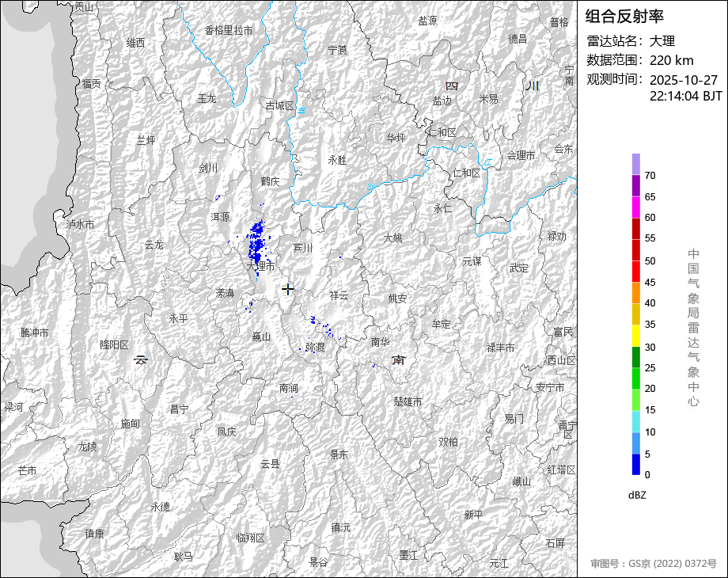
Task: Click the 中国气象局雷达气象中心 vertical text
Action: coord(693,328)
